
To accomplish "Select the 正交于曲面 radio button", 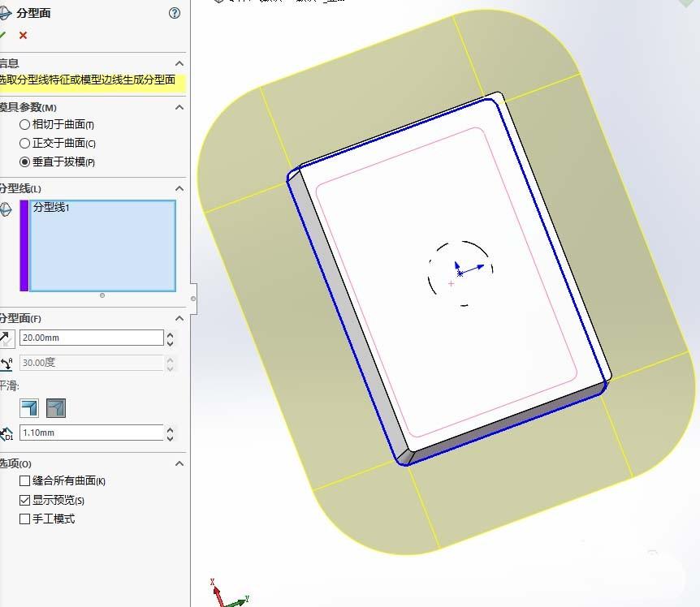I will 25,144.
